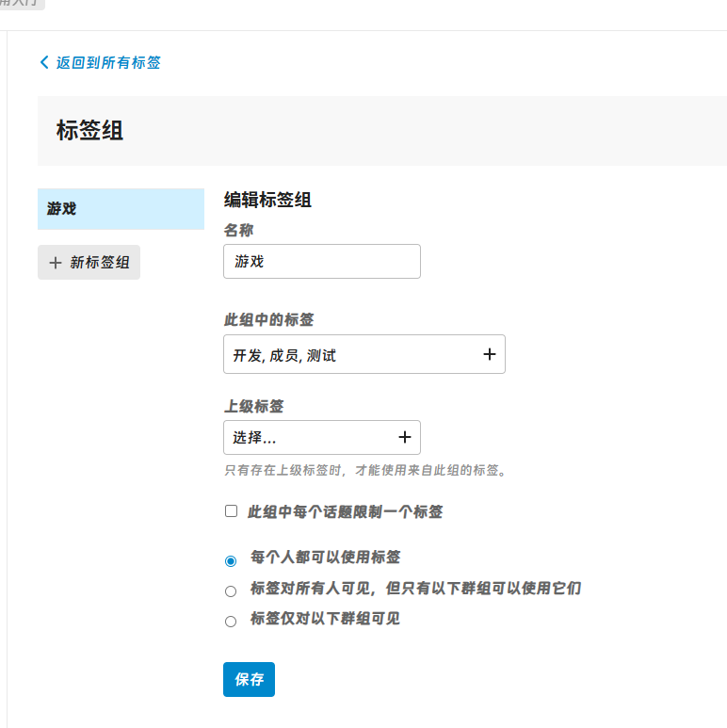Open the 上级标签 选择... dropdown
Image resolution: width=727 pixels, height=728 pixels.
(311, 438)
